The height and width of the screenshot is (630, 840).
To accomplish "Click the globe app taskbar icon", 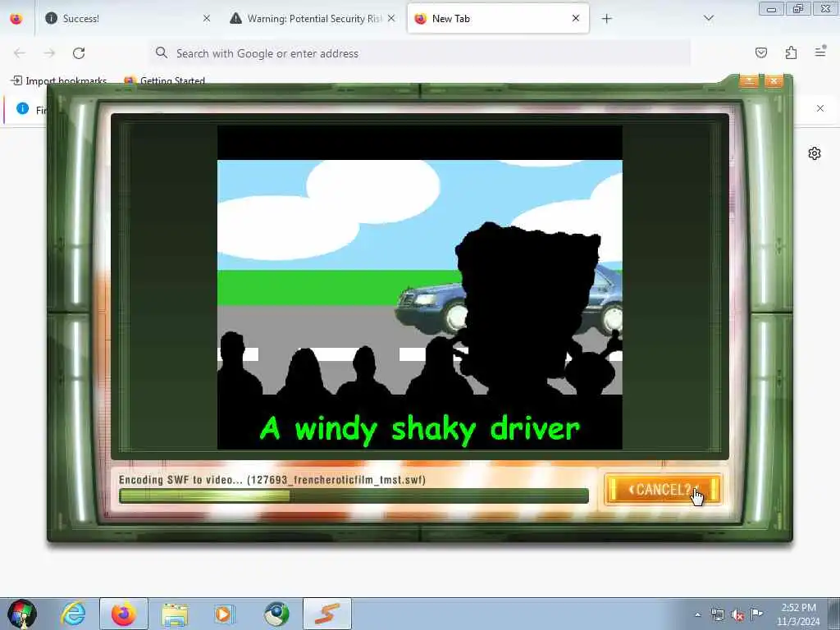I will [276, 614].
